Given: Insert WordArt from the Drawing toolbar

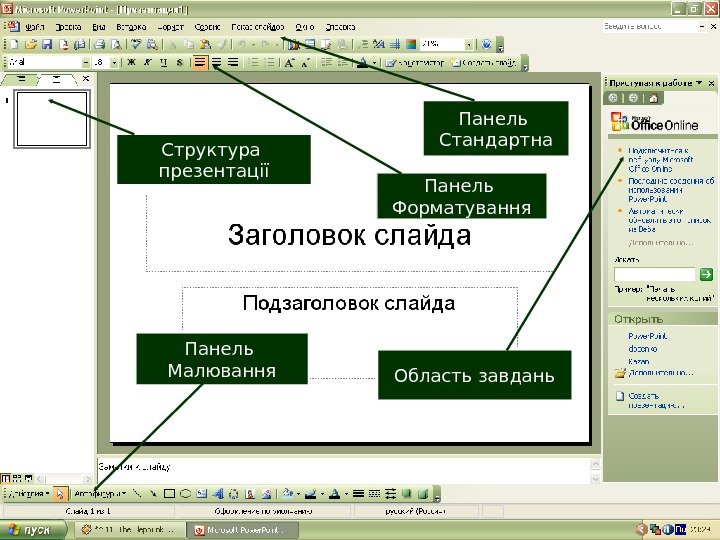Looking at the screenshot, I should pos(218,494).
